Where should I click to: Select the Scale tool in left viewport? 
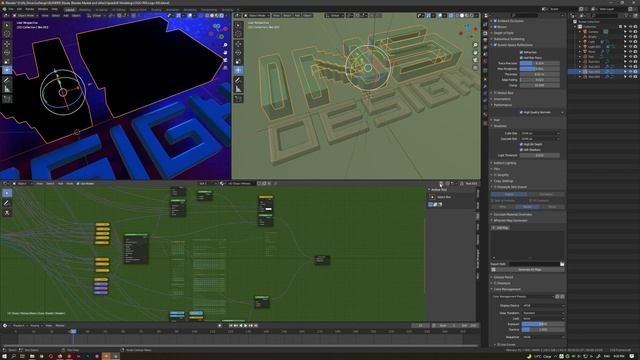[x=7, y=62]
